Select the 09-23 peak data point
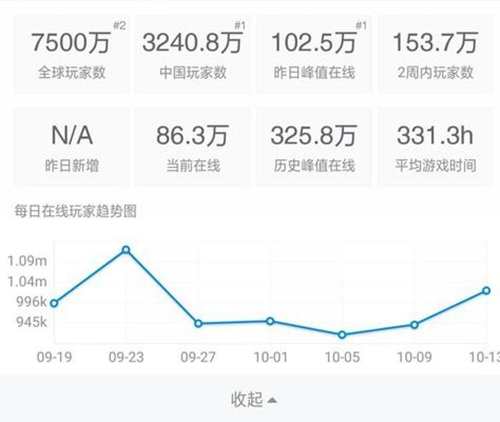Image resolution: width=500 pixels, height=422 pixels. [126, 250]
